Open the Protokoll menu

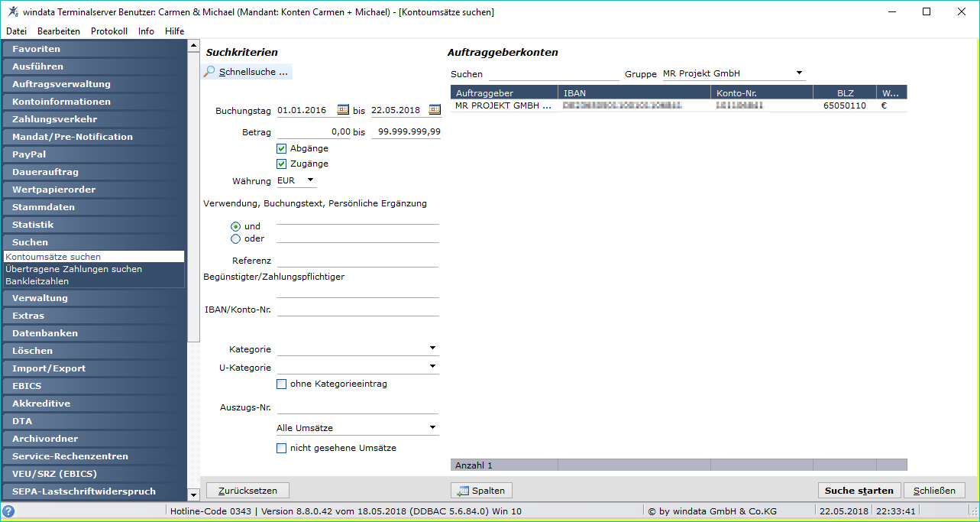point(109,31)
